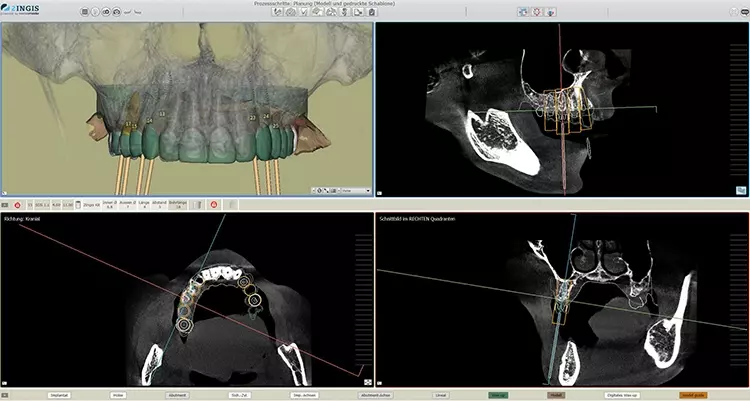The width and height of the screenshot is (750, 401).
Task: Select the Digitales Wax-up step
Action: [x=624, y=395]
